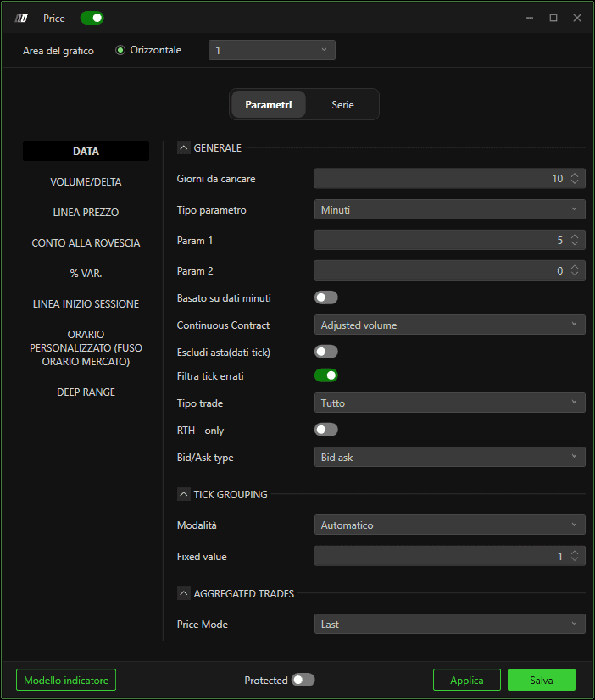This screenshot has height=700, width=595.
Task: Open the % VAR. section
Action: [86, 273]
